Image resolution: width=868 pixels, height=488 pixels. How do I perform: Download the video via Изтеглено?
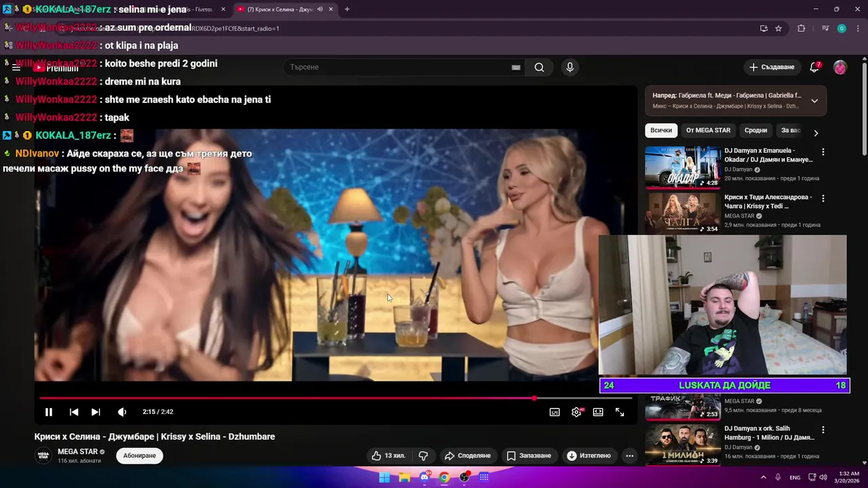(589, 455)
